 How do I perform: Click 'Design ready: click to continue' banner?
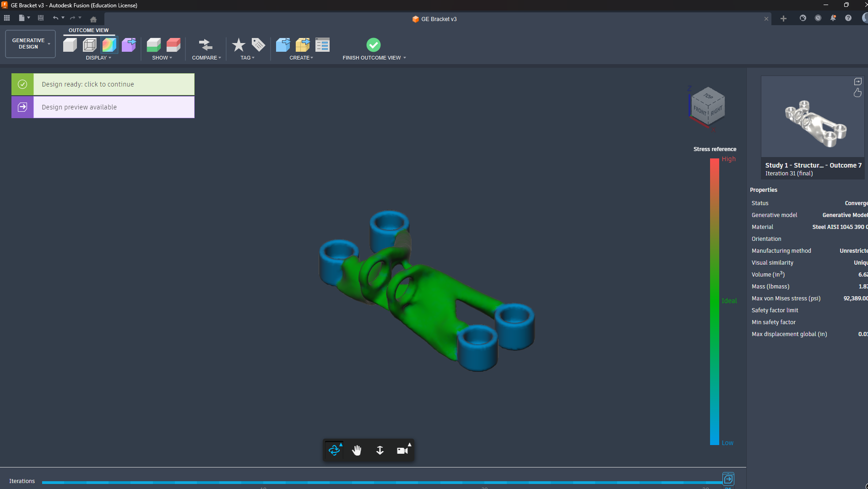(103, 84)
